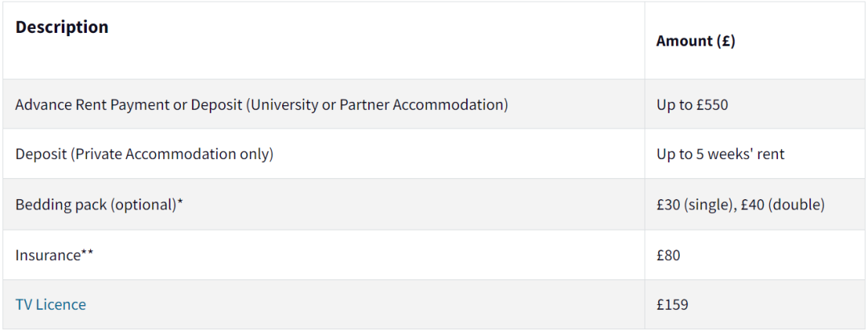The height and width of the screenshot is (334, 868).
Task: Click the Bedding pack (optional) row
Action: tap(434, 205)
